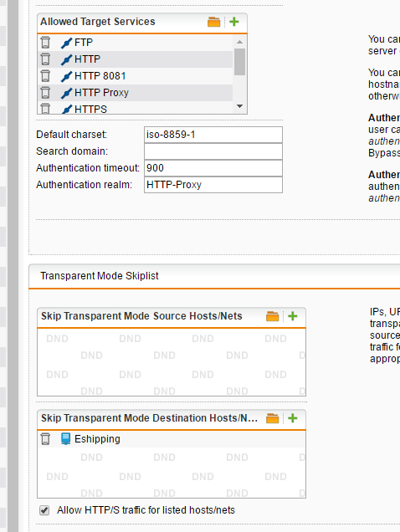
Task: Add new Allowed Target Service
Action: tap(234, 22)
